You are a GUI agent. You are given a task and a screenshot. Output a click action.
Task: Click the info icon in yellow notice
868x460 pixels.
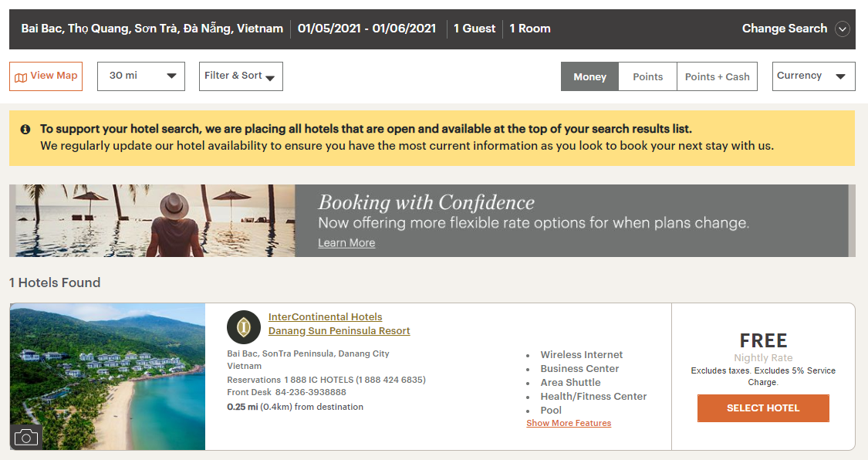(25, 129)
